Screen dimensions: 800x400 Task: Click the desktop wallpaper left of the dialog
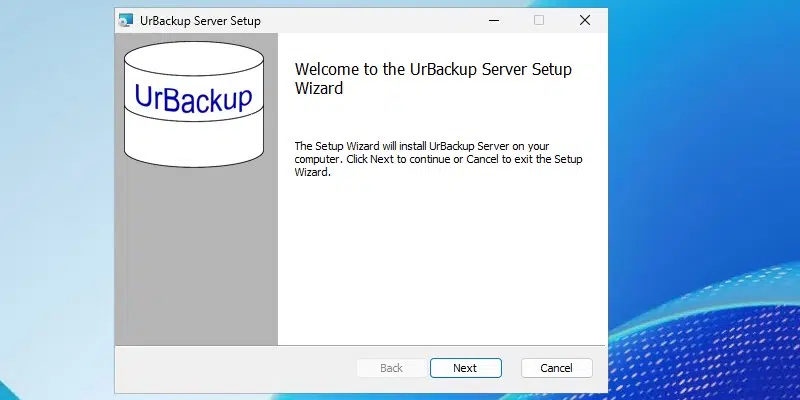pos(55,200)
